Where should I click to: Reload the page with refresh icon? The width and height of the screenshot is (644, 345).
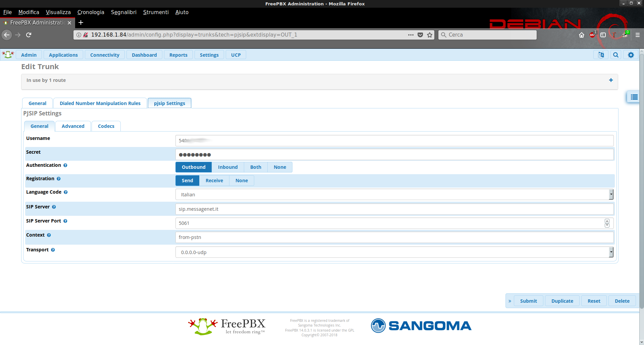click(x=29, y=35)
